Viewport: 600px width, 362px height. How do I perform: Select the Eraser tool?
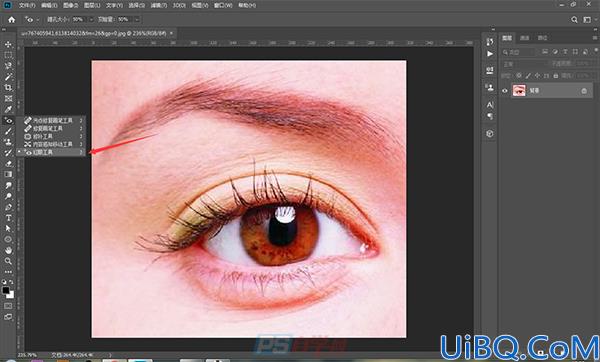(8, 163)
